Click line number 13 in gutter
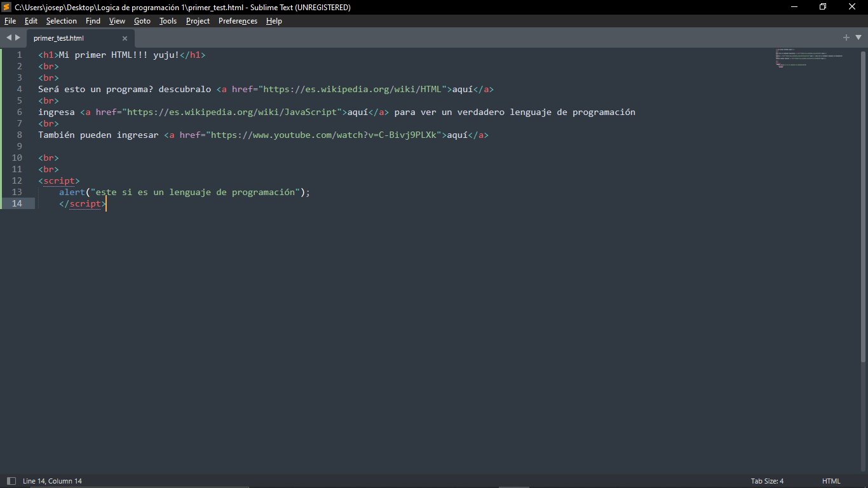 [x=17, y=192]
